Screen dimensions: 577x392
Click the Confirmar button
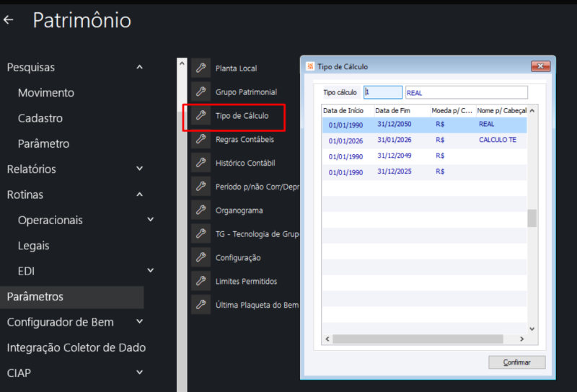point(516,362)
